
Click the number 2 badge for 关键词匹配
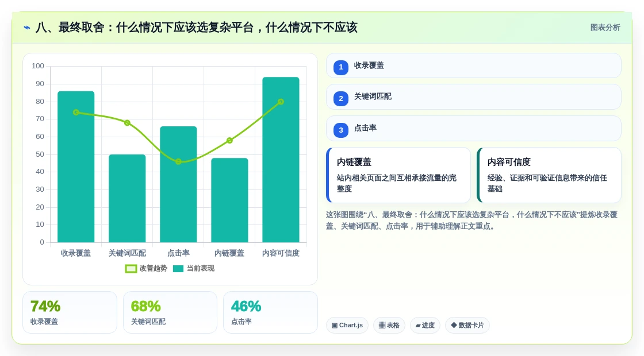click(341, 98)
